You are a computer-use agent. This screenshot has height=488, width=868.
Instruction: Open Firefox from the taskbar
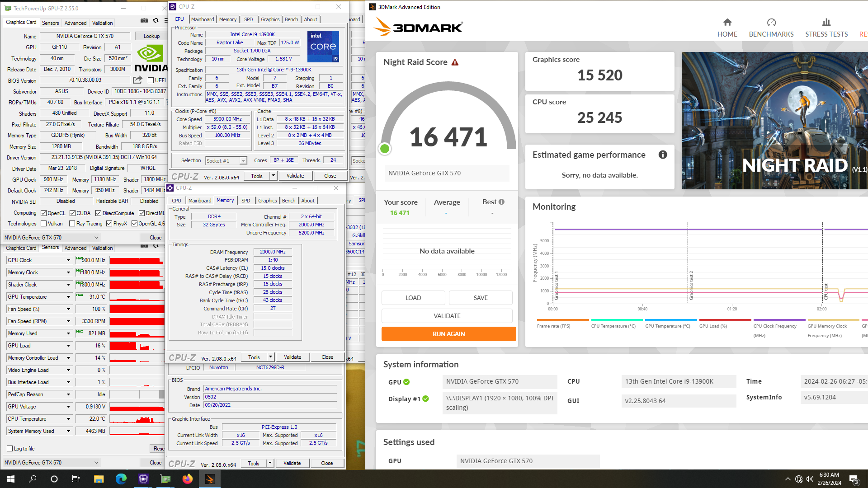(x=187, y=479)
